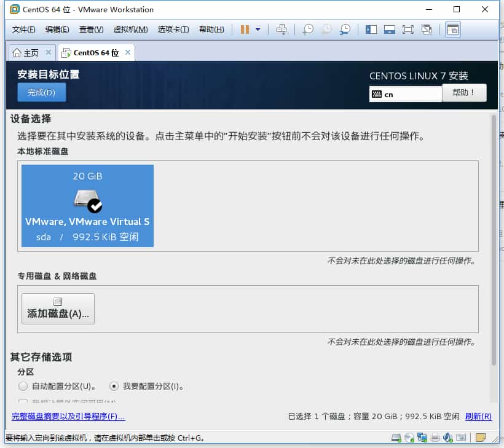The image size is (504, 448).
Task: Select 我要配置分区 radio button
Action: (114, 387)
